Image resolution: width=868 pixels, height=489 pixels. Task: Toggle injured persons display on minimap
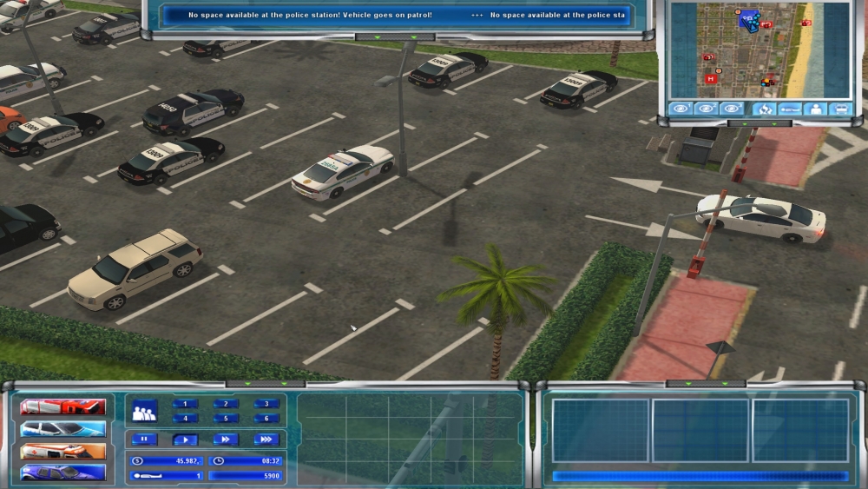(x=790, y=109)
